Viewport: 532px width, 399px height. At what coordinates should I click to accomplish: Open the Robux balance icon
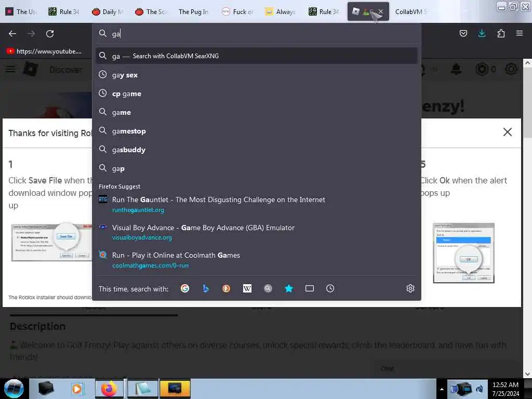pyautogui.click(x=482, y=69)
